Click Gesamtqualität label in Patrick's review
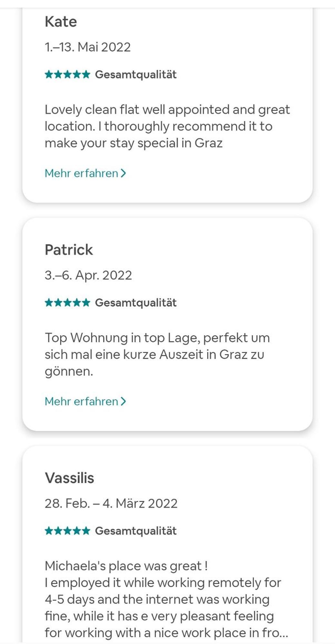This screenshot has width=335, height=644. click(136, 303)
